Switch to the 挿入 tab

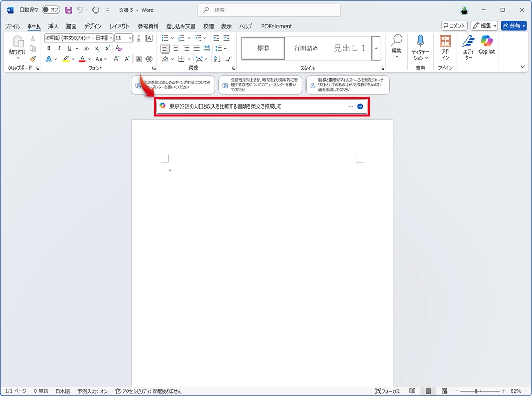tap(53, 26)
